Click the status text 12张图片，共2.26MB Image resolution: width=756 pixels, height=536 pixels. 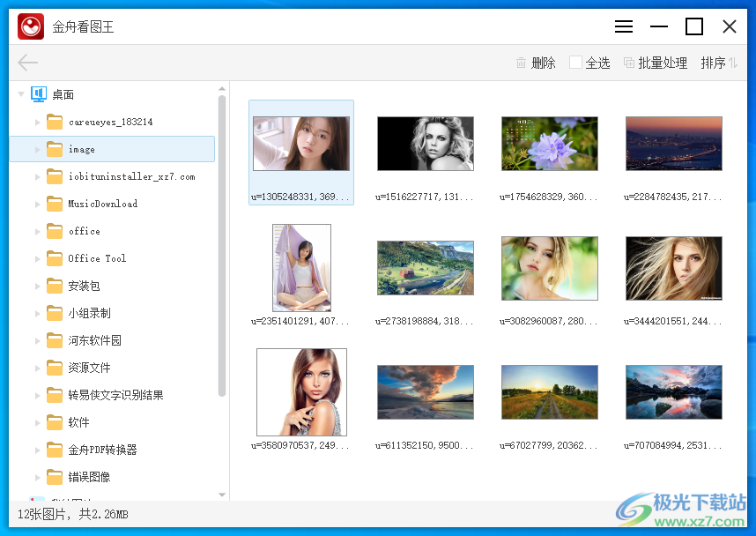73,514
